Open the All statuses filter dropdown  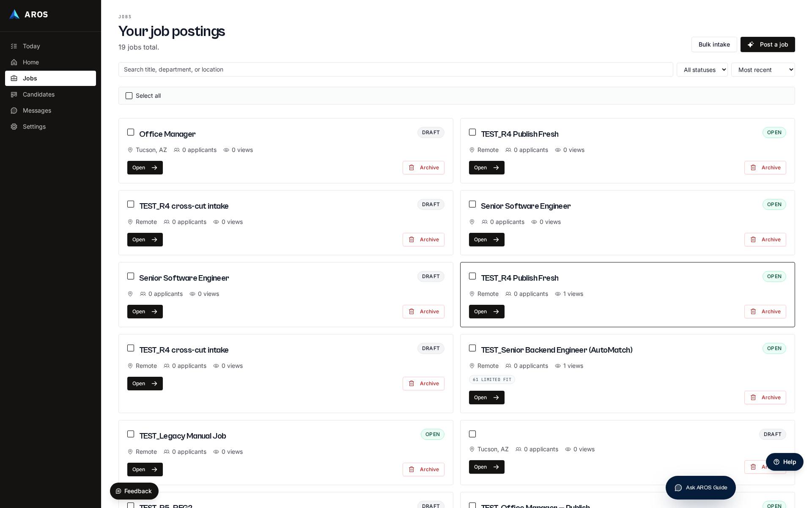point(702,70)
